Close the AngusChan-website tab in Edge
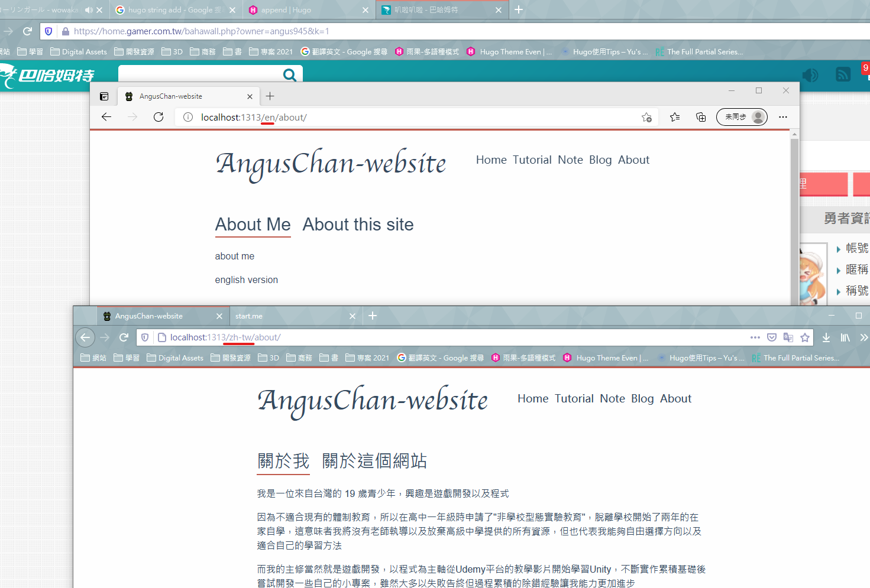The width and height of the screenshot is (870, 588). [x=250, y=96]
